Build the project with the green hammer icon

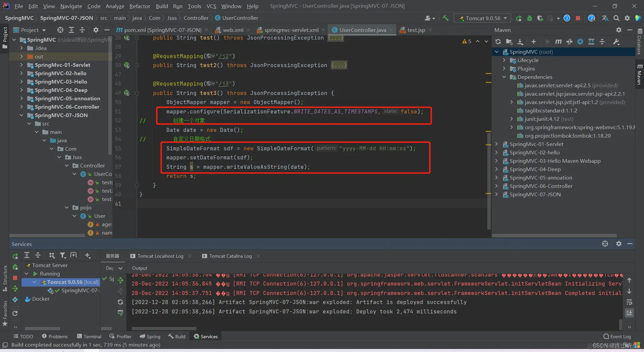pos(445,18)
